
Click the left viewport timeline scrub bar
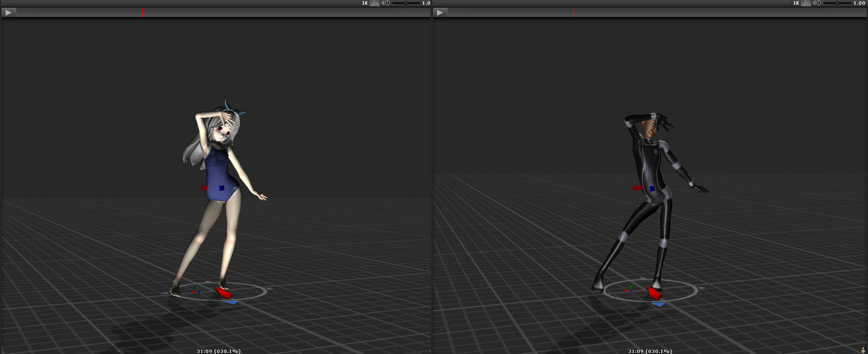tap(223, 13)
